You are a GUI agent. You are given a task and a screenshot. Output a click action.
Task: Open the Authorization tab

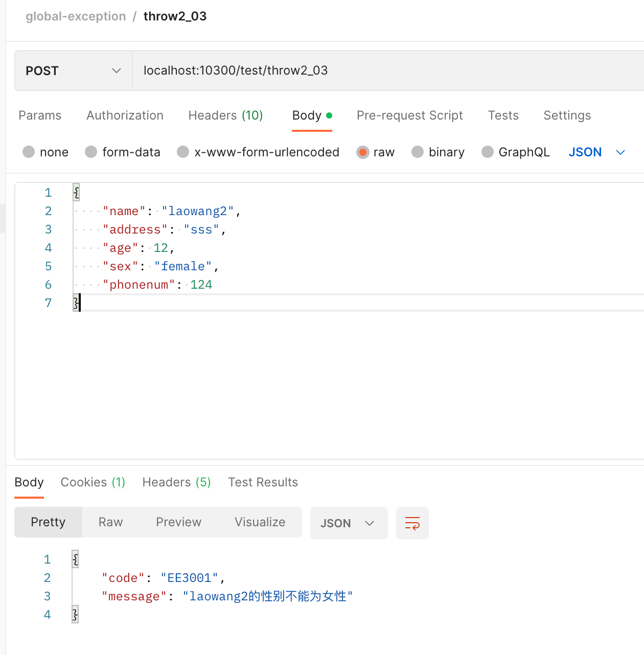click(125, 115)
